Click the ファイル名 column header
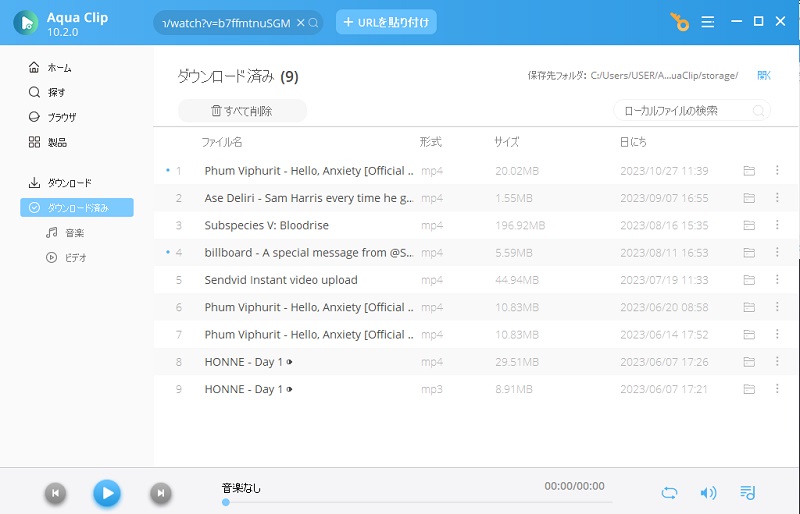This screenshot has height=514, width=800. (x=221, y=142)
